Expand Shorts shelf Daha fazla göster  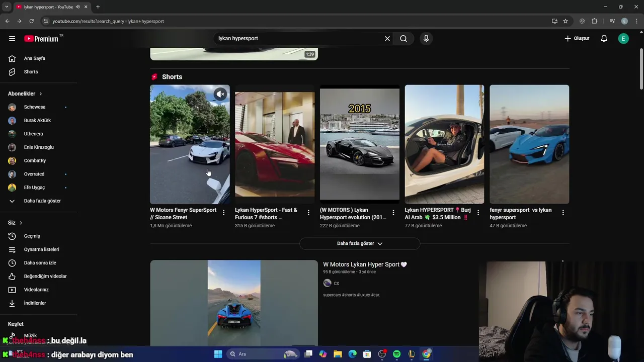pyautogui.click(x=360, y=243)
